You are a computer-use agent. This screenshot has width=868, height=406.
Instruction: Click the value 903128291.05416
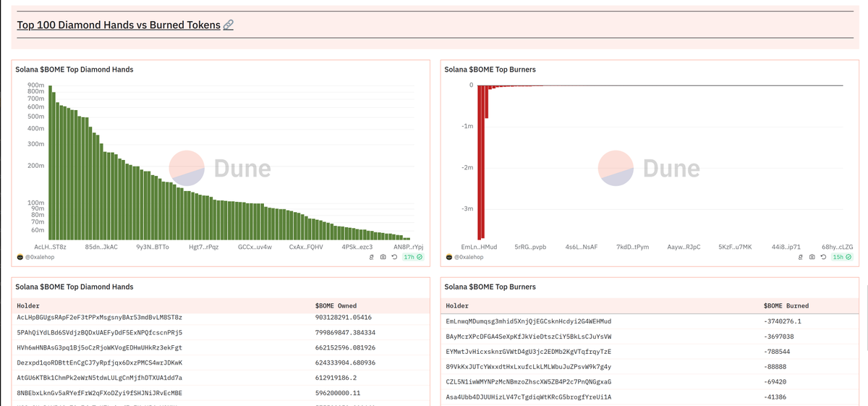coord(344,317)
